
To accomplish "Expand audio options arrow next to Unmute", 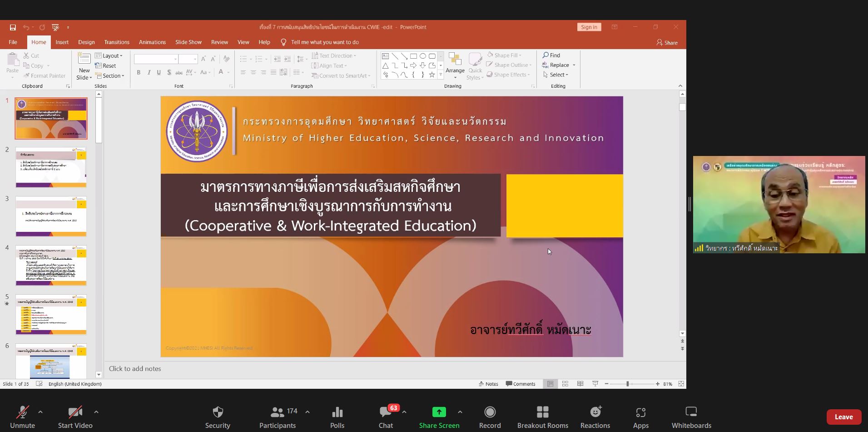I will tap(40, 412).
